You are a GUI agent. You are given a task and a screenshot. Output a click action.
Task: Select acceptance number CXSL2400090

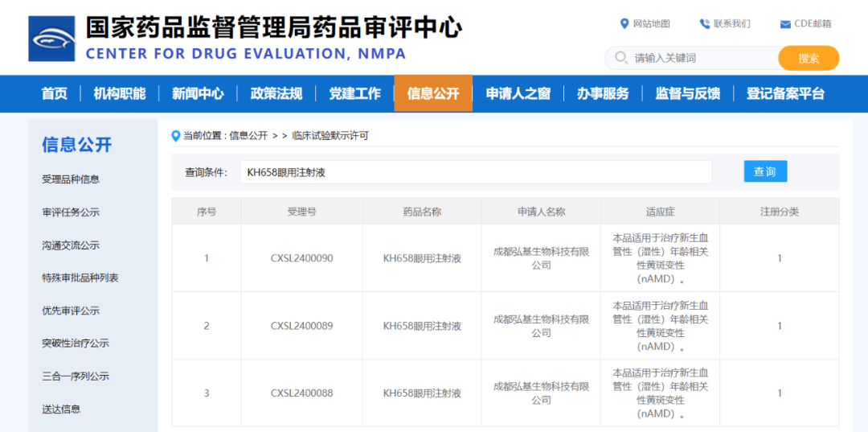tap(302, 258)
